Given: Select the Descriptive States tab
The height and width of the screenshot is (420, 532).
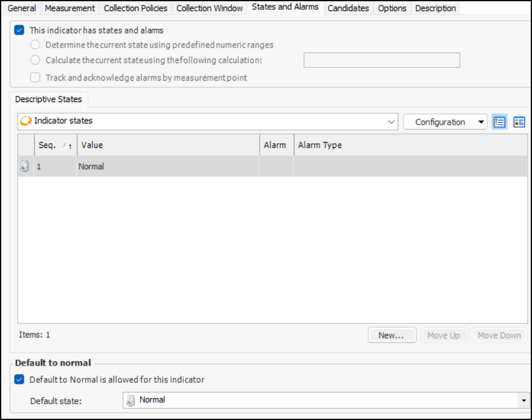Looking at the screenshot, I should tap(48, 99).
